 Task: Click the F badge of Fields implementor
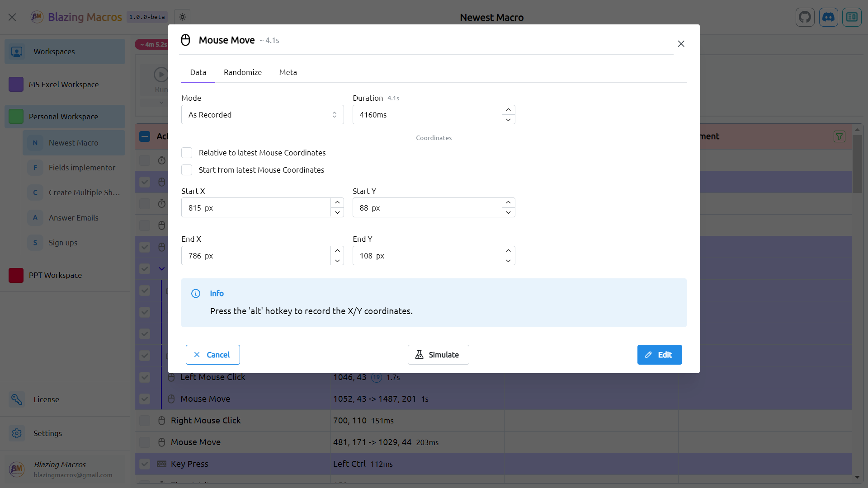tap(35, 168)
